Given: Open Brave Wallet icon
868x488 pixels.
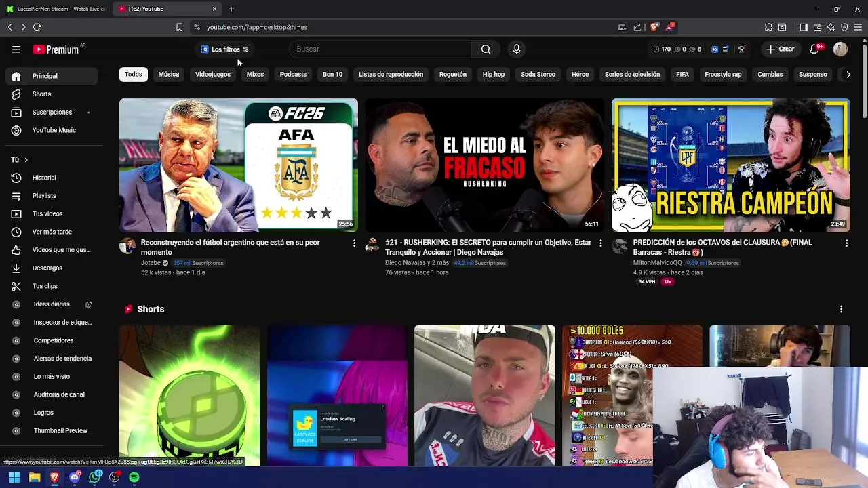Looking at the screenshot, I should pos(817,27).
